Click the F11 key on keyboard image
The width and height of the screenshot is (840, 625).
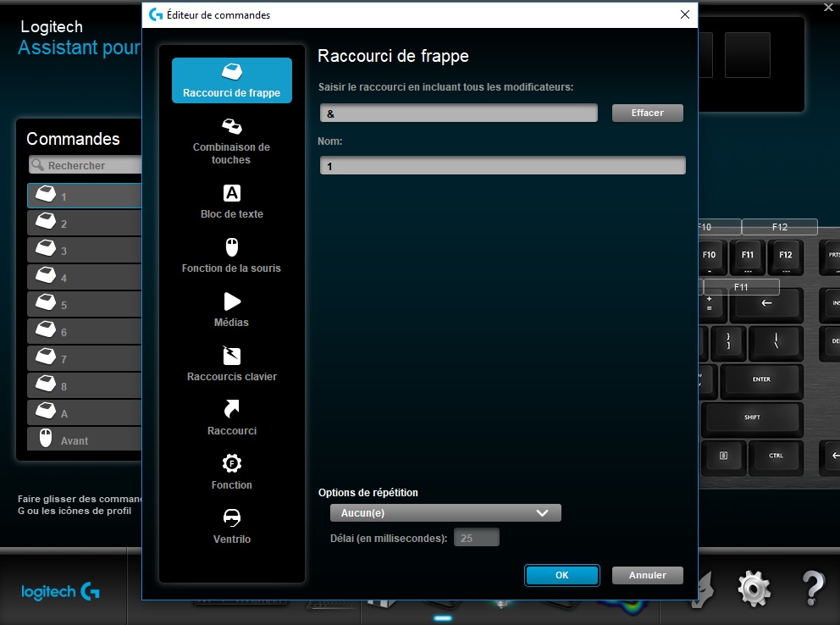point(748,256)
